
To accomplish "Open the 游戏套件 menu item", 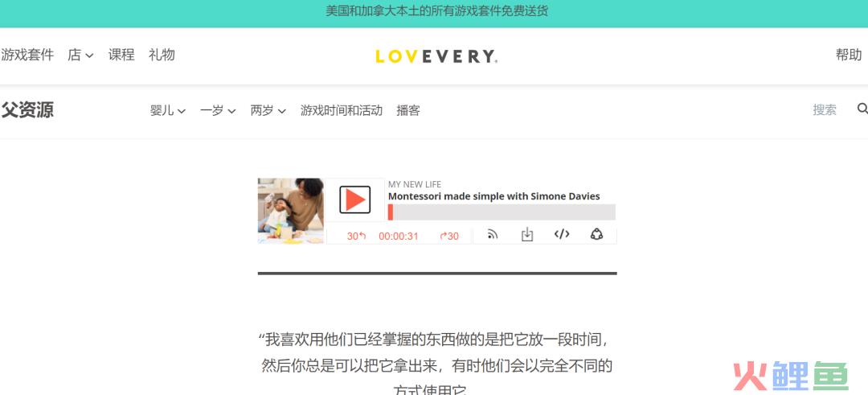I will coord(27,55).
